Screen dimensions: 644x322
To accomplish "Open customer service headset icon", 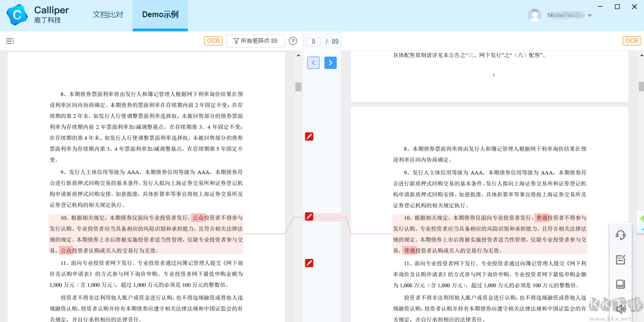I will point(620,235).
